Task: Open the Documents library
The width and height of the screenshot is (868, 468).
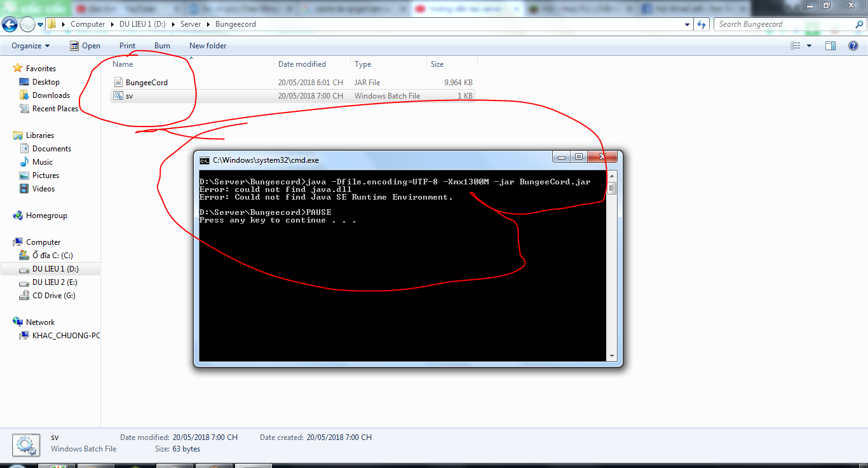Action: (x=51, y=149)
